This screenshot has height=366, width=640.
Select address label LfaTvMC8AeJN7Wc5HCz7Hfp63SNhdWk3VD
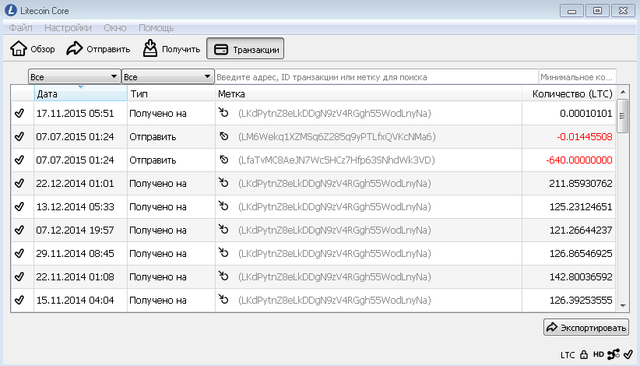coord(336,160)
